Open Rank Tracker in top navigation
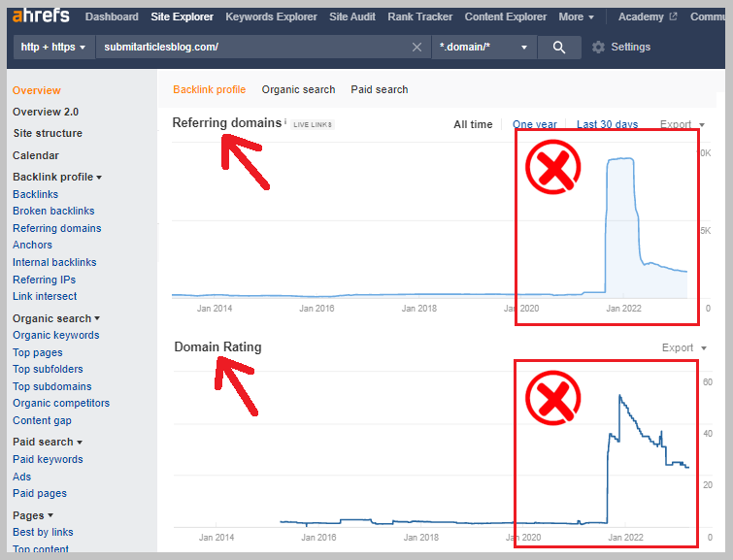Image resolution: width=733 pixels, height=560 pixels. (419, 16)
